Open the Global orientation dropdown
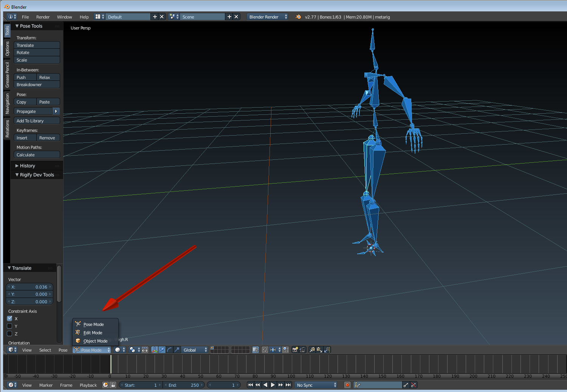This screenshot has height=392, width=567. 195,350
